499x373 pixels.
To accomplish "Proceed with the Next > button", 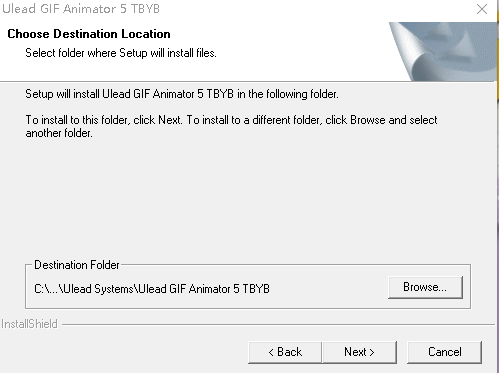I will (x=359, y=352).
